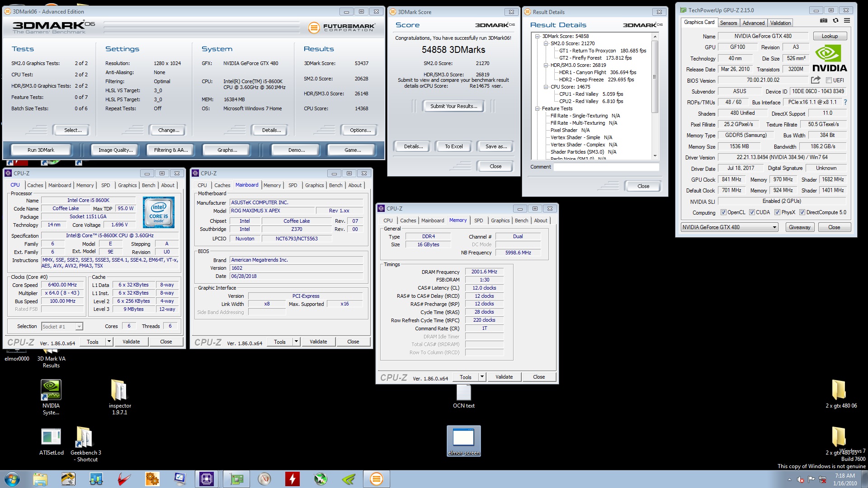Screen dimensions: 868x488
Task: Open the Validation tab in GPU-Z
Action: pyautogui.click(x=781, y=23)
